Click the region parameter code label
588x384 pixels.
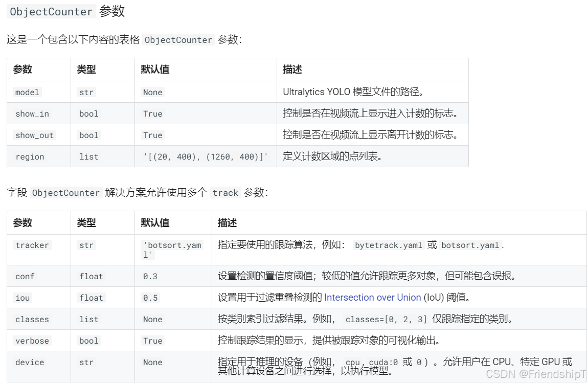[x=30, y=156]
